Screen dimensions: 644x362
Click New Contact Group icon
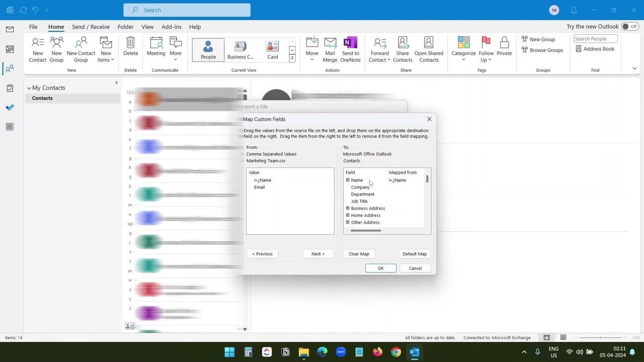coord(80,49)
